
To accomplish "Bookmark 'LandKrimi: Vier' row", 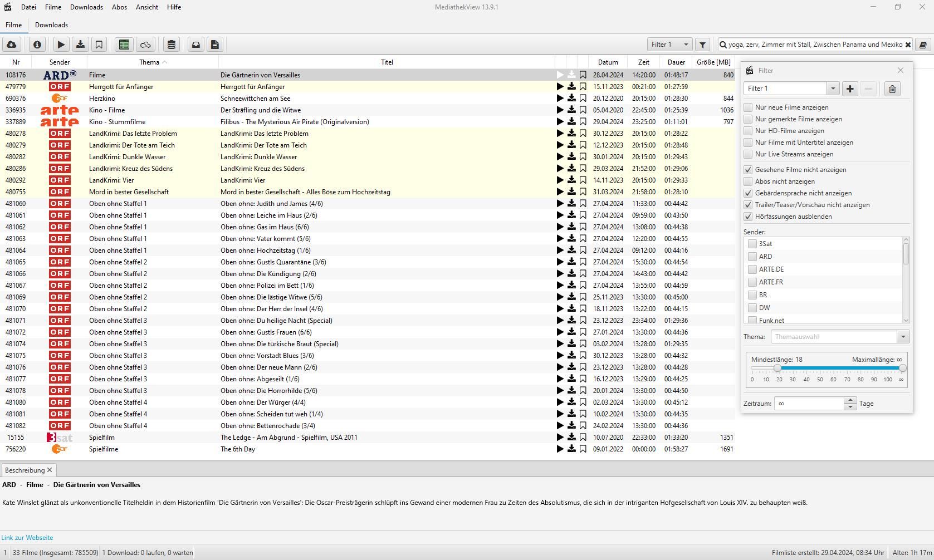I will (583, 180).
